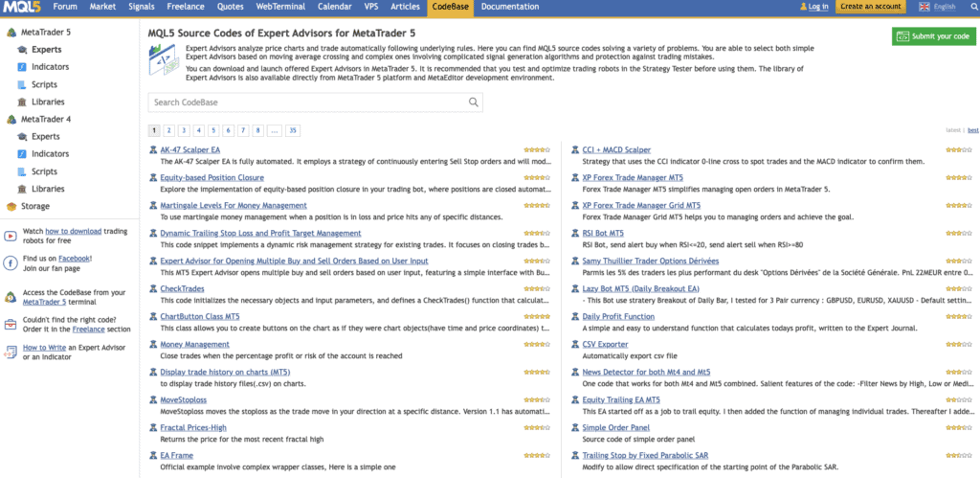Viewport: 980px width, 478px height.
Task: Go to page 35 of results
Action: [293, 130]
